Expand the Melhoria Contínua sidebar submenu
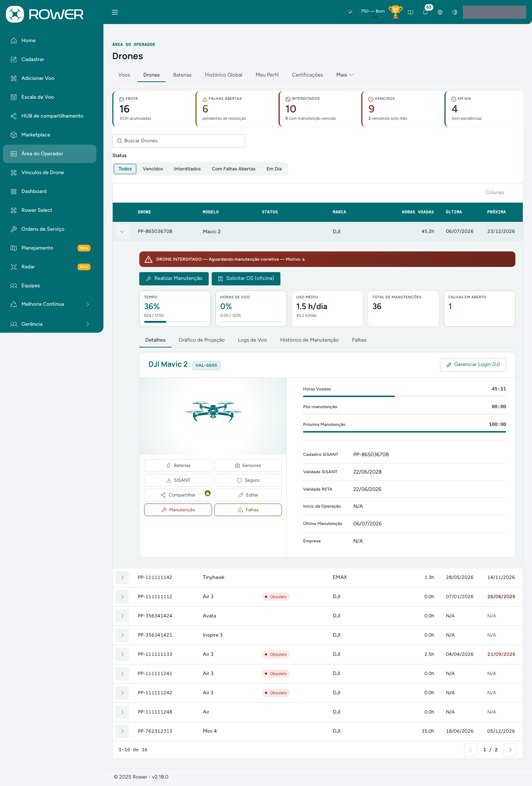 (x=88, y=304)
